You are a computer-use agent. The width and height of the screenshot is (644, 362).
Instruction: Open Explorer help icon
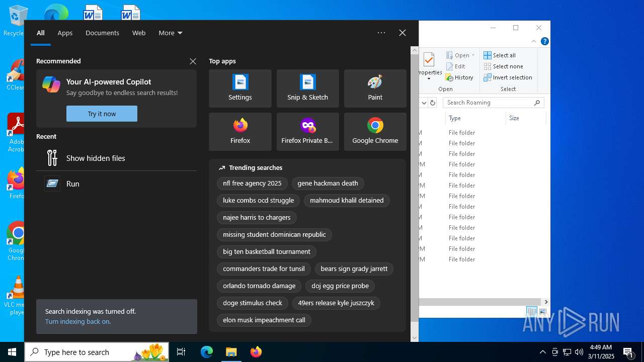(x=544, y=41)
